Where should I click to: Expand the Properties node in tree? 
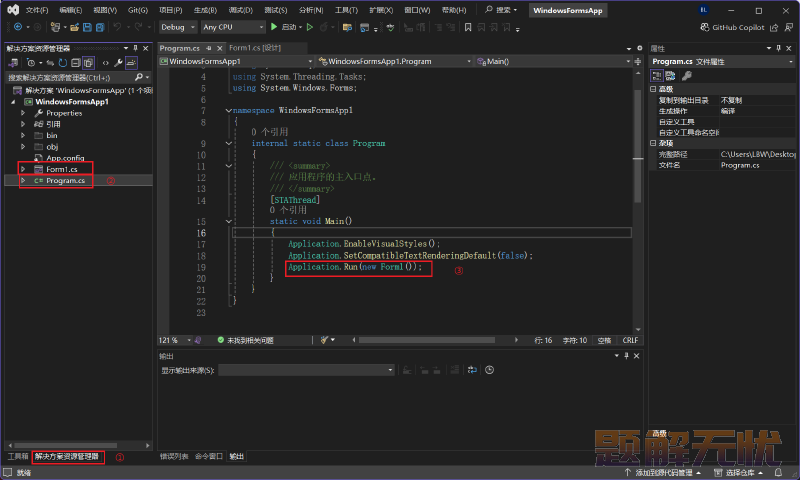coord(22,113)
